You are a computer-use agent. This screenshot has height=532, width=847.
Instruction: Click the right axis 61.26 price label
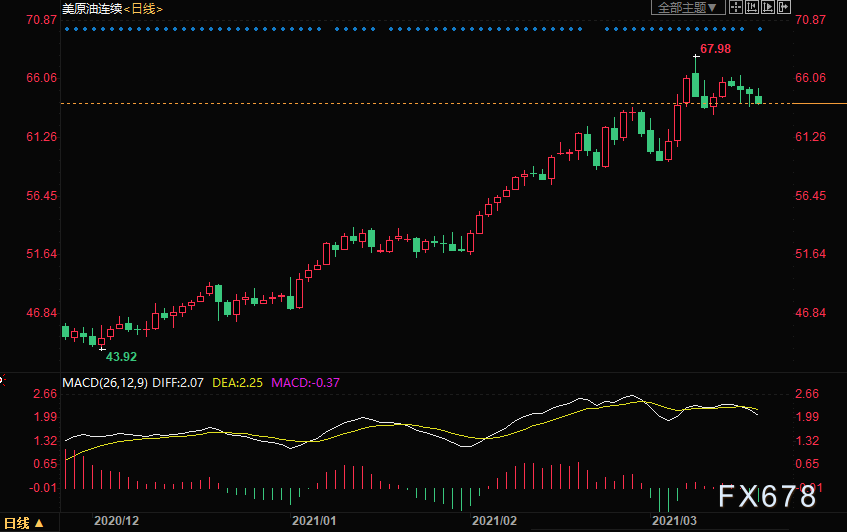(810, 137)
